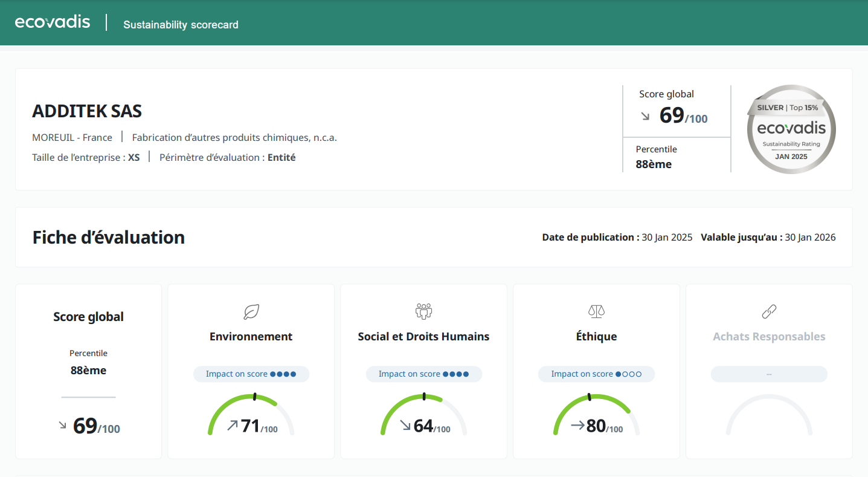The width and height of the screenshot is (868, 477).
Task: Click 69/100 in the Score global card
Action: [x=96, y=426]
